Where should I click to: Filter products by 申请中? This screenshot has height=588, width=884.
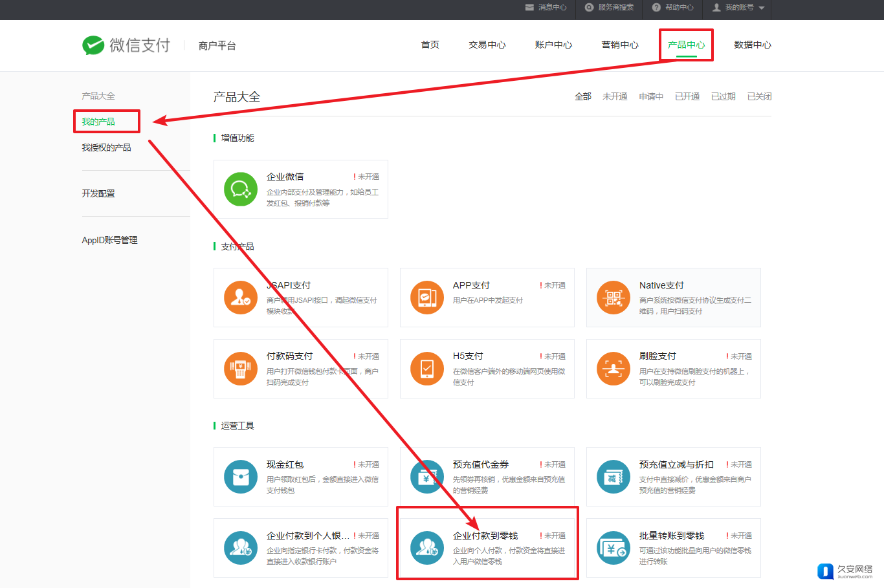651,96
